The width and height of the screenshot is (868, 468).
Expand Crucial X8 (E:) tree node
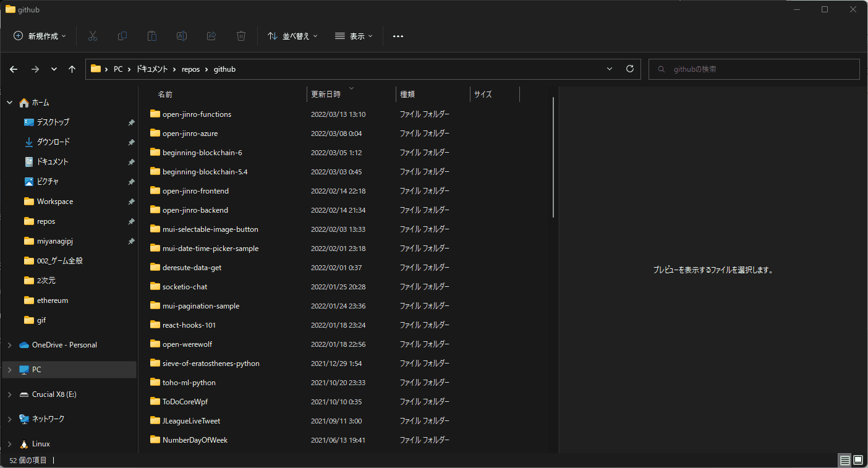(9, 394)
